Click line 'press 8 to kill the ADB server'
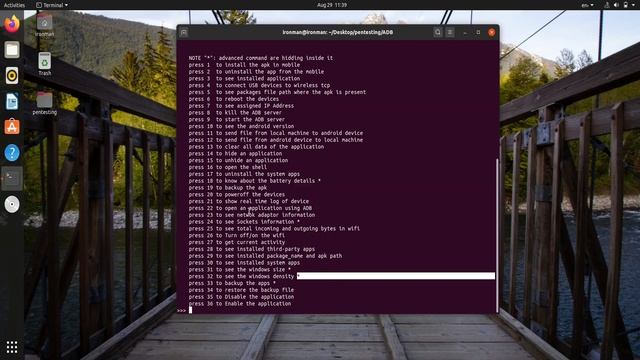Viewport: 640px width, 360px height. click(x=235, y=113)
